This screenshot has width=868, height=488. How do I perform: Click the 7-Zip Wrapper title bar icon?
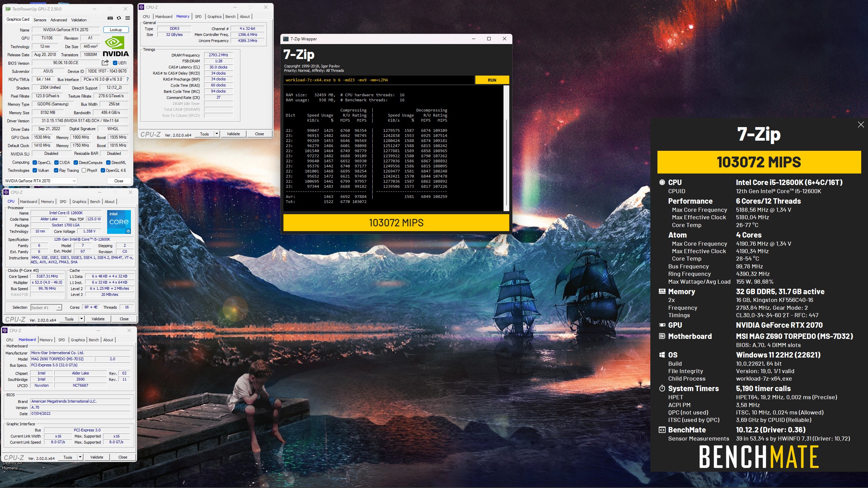pos(286,39)
